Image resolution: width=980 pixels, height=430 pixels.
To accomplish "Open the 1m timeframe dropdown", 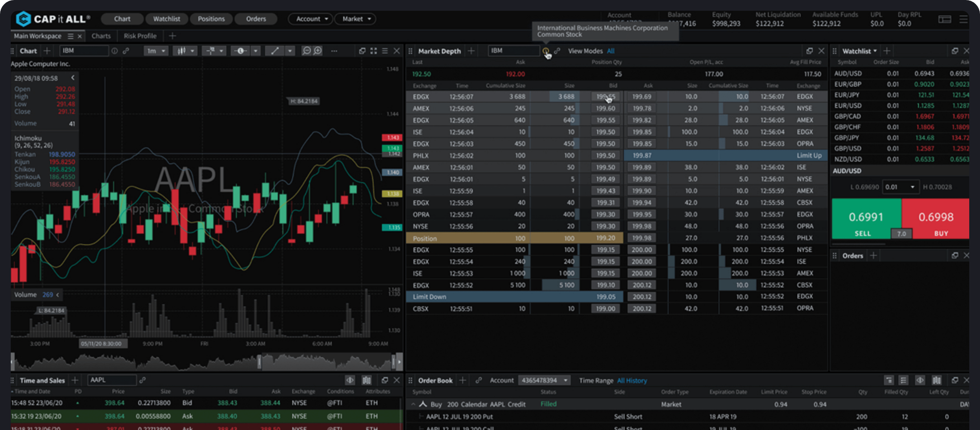I will 156,51.
